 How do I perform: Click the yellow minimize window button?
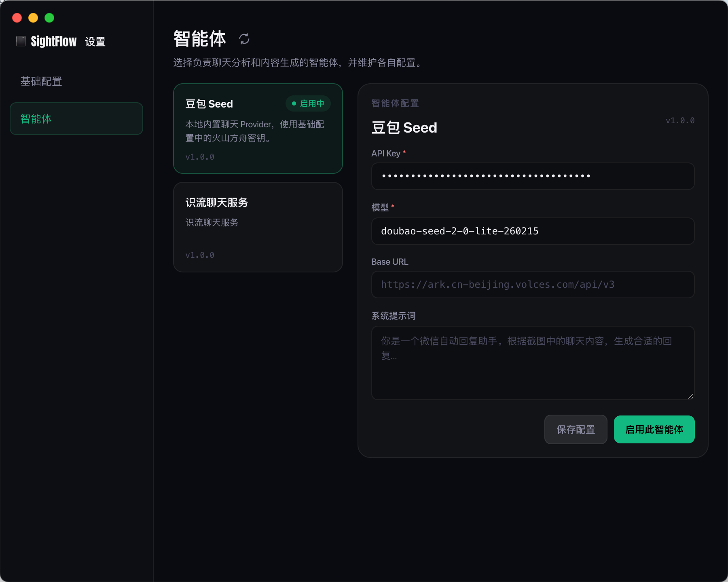tap(33, 18)
